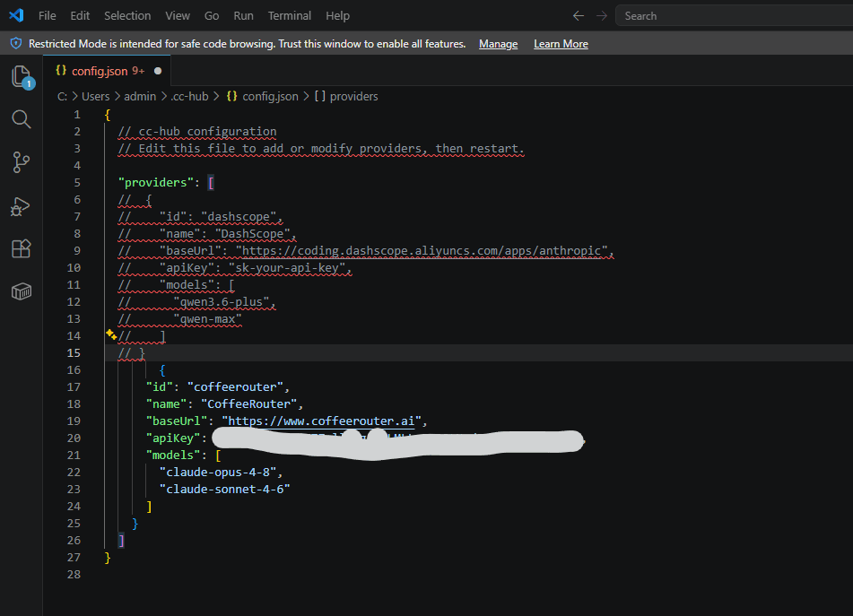The height and width of the screenshot is (616, 853).
Task: Click the JSON file icon on config.json tab
Action: coord(61,70)
